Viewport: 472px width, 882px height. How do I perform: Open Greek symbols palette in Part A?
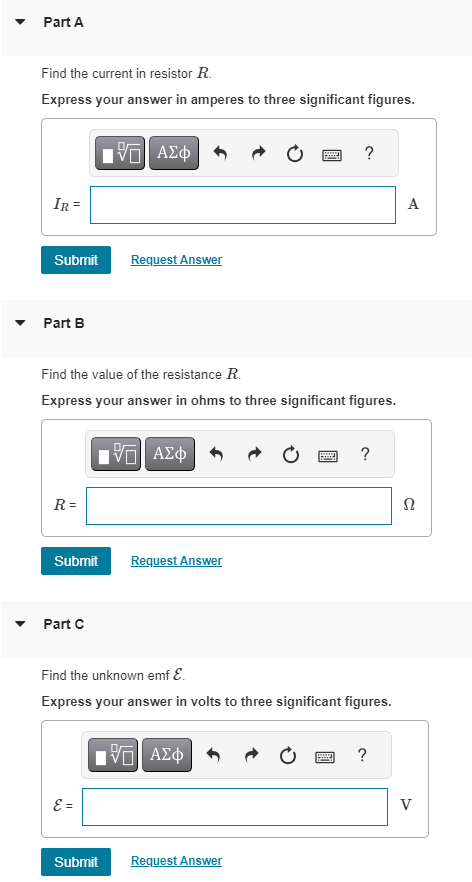coord(174,153)
